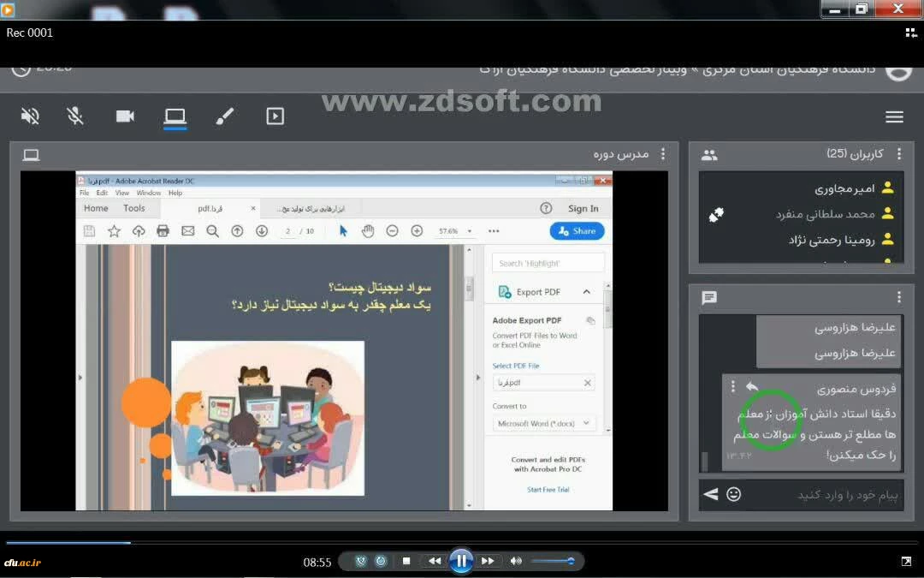Screen dimensions: 924x578
Task: Open the users panel three-dot options
Action: (x=898, y=154)
